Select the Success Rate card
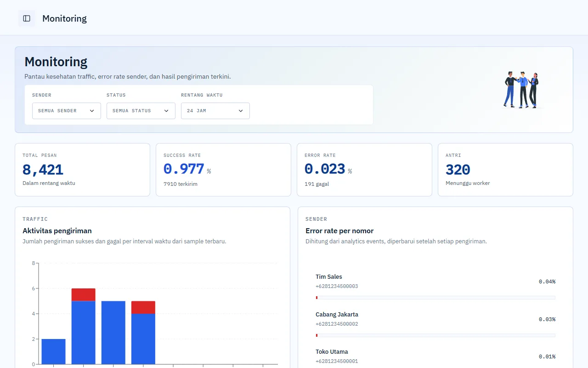This screenshot has height=368, width=588. pyautogui.click(x=223, y=170)
